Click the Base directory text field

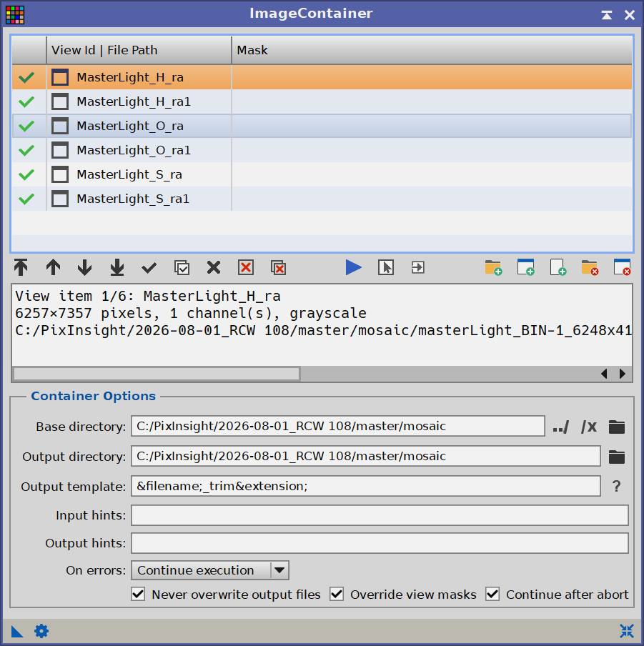point(338,426)
